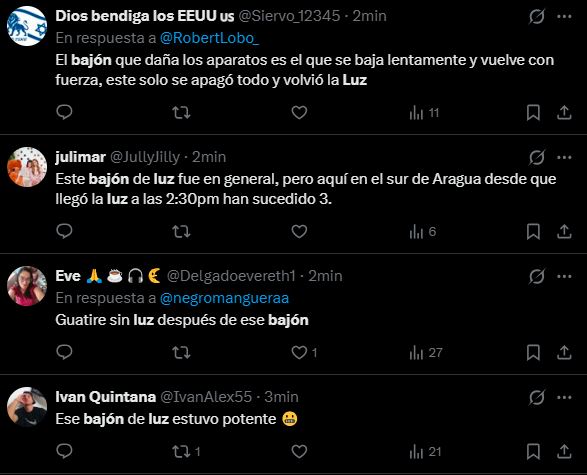Expand more options on Eve's tweet
This screenshot has width=587, height=475.
click(x=564, y=276)
